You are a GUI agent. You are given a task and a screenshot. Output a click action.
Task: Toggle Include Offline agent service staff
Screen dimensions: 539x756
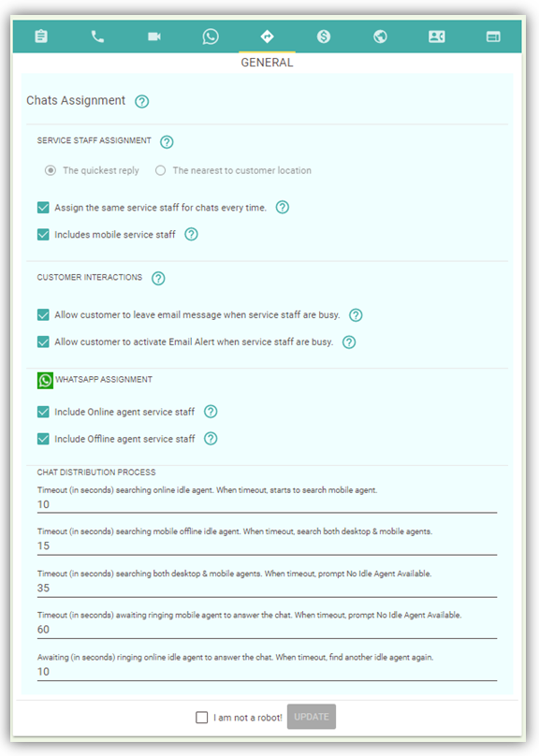(43, 439)
